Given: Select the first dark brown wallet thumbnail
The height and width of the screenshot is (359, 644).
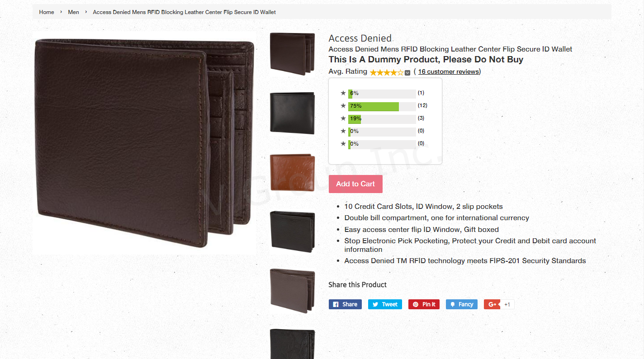Looking at the screenshot, I should coord(292,54).
